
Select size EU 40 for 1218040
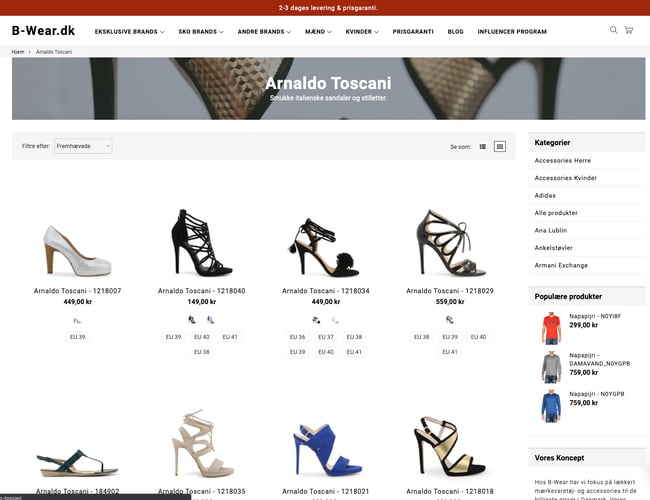click(x=202, y=337)
